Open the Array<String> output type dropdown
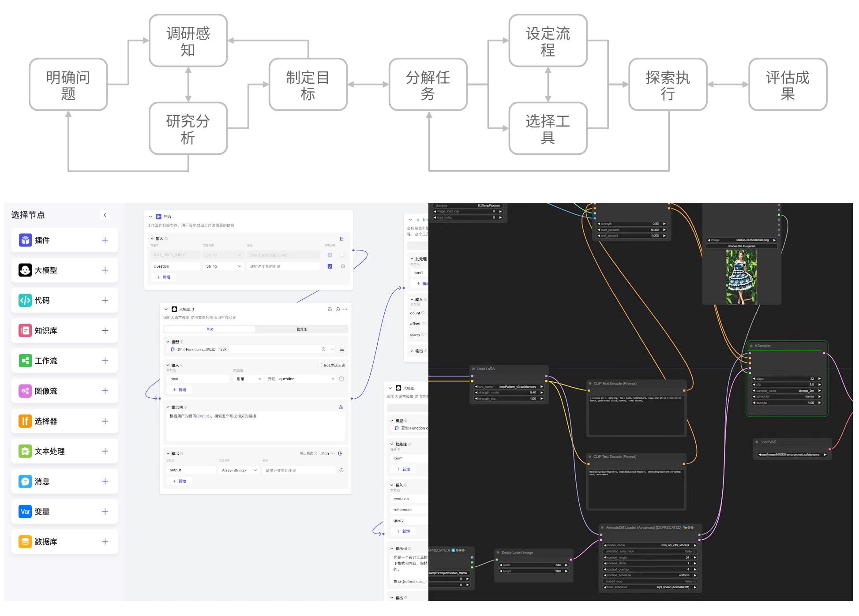The height and width of the screenshot is (616, 859). (239, 470)
